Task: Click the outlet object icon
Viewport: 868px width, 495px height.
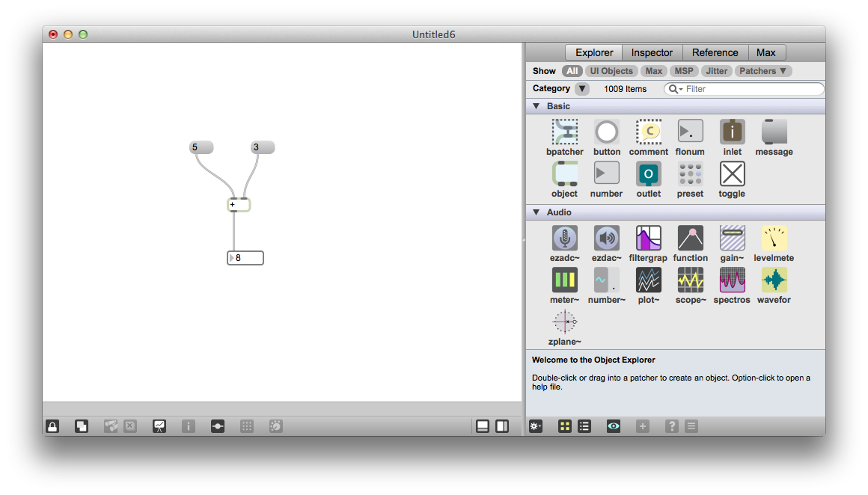Action: coord(648,173)
